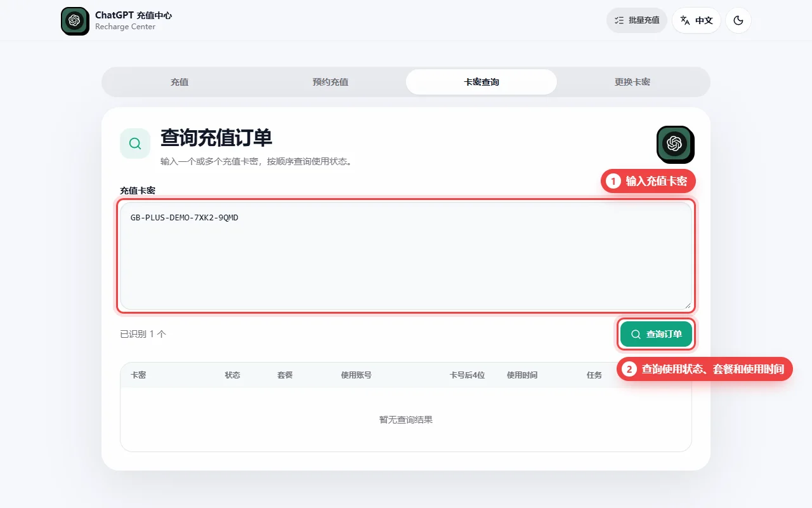Image resolution: width=812 pixels, height=508 pixels.
Task: Click the 已识别 1 个 counter text
Action: pos(143,334)
